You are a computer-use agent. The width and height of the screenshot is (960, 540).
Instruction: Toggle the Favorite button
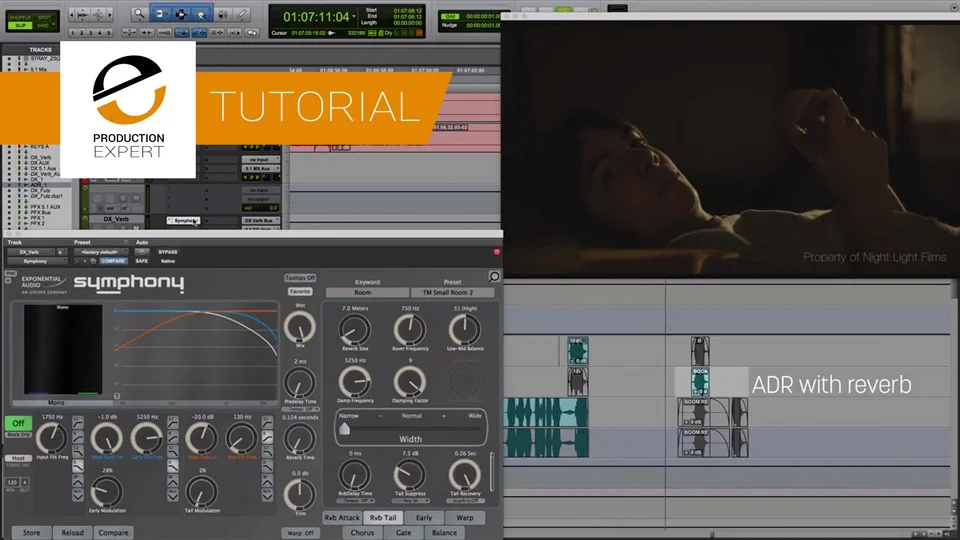300,291
